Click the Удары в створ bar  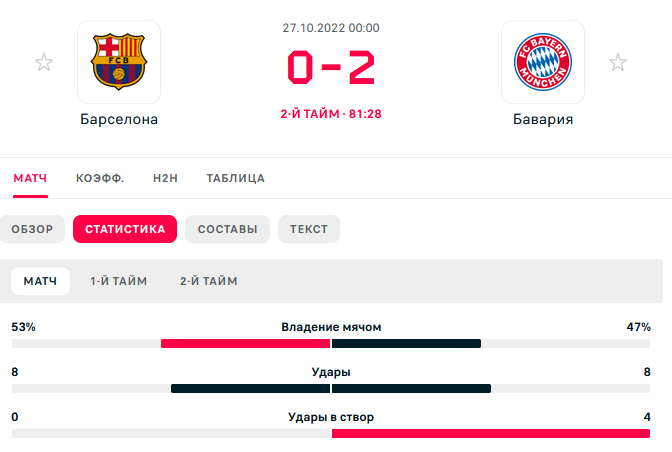(331, 433)
